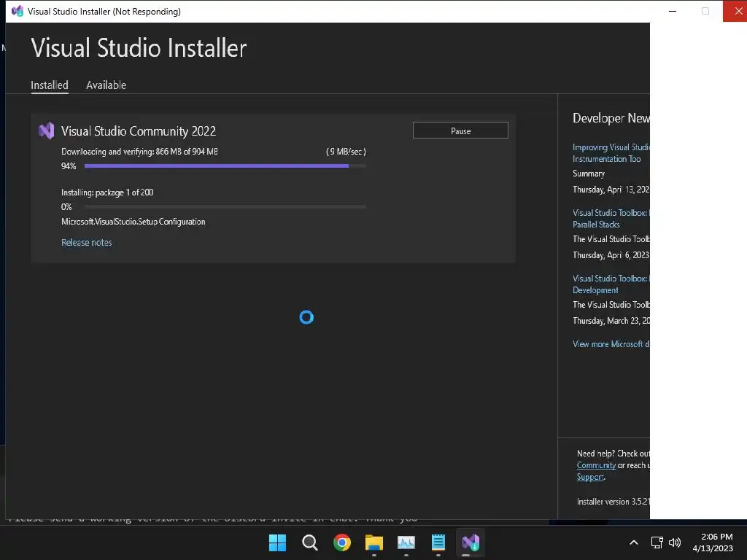This screenshot has height=560, width=747.
Task: Open the Release notes link
Action: point(87,242)
